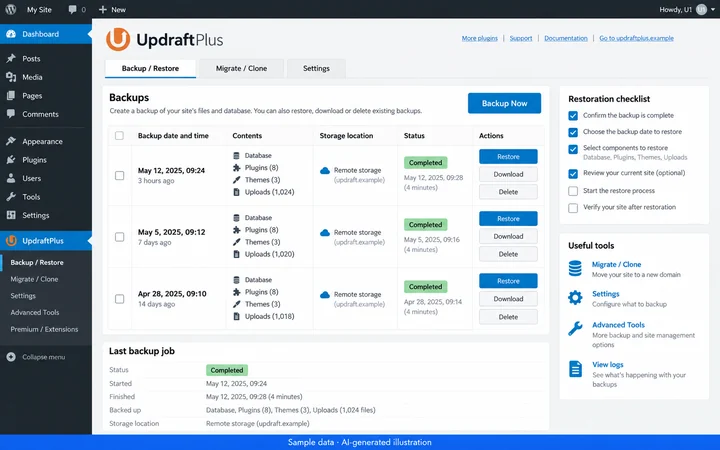Screen dimensions: 720x450
Task: Click the Backup date and time column header
Action: (x=173, y=135)
